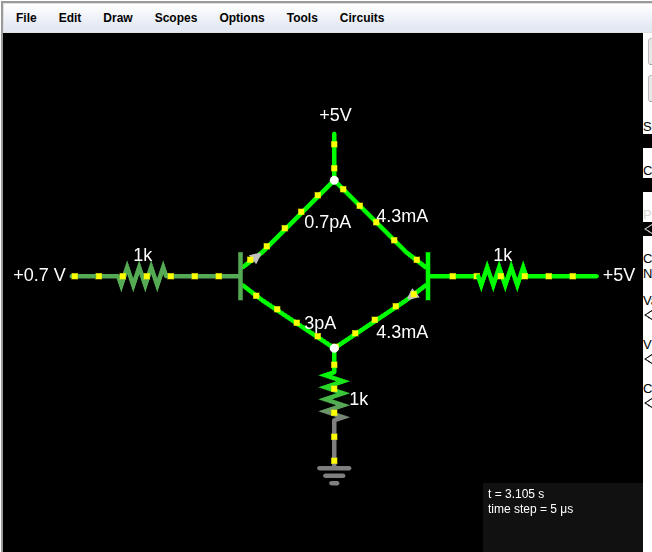Click the top +5V voltage source label
Screen dimensions: 652x552
pyautogui.click(x=335, y=115)
